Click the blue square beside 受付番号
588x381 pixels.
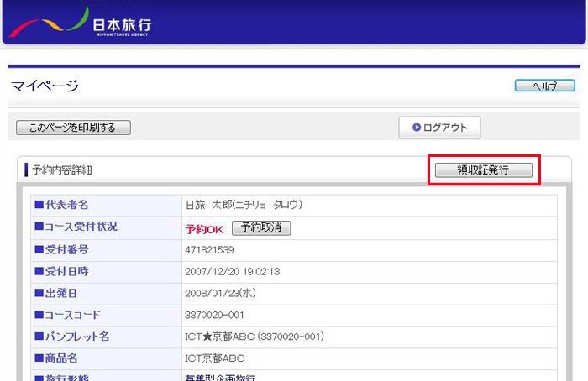pyautogui.click(x=37, y=249)
